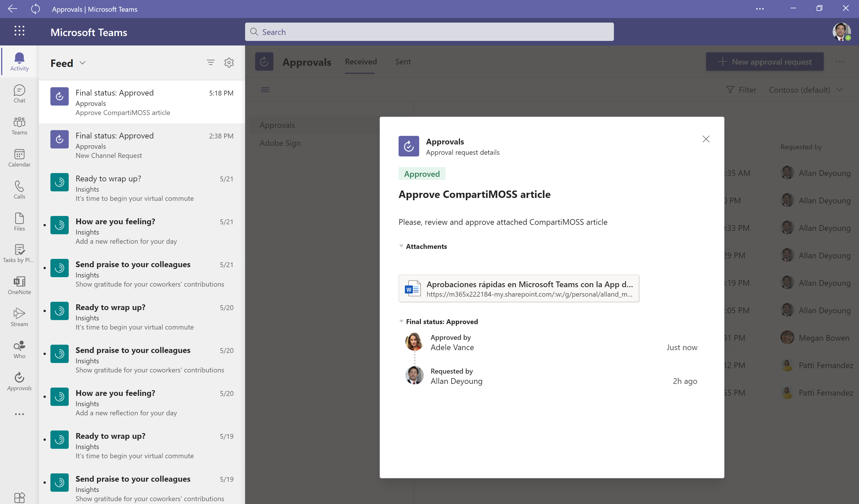
Task: Open Tasks by Planner sidebar icon
Action: click(x=19, y=254)
